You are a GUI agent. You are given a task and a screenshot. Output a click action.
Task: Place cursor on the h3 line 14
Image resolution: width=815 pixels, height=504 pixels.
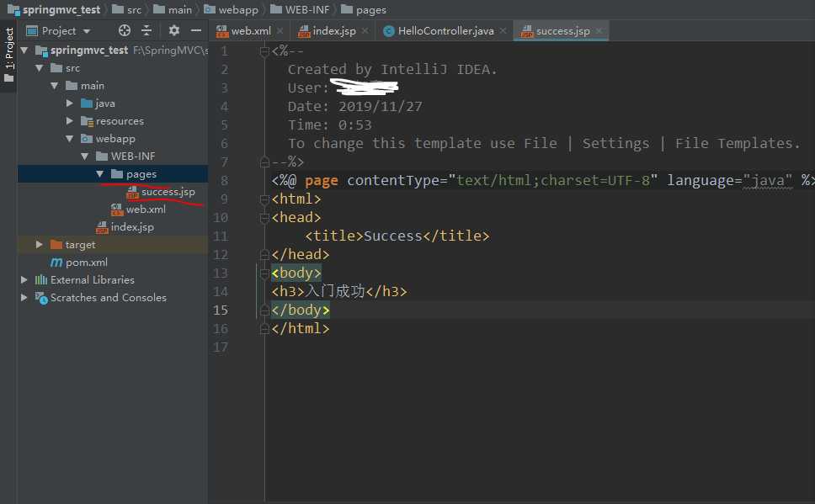339,291
